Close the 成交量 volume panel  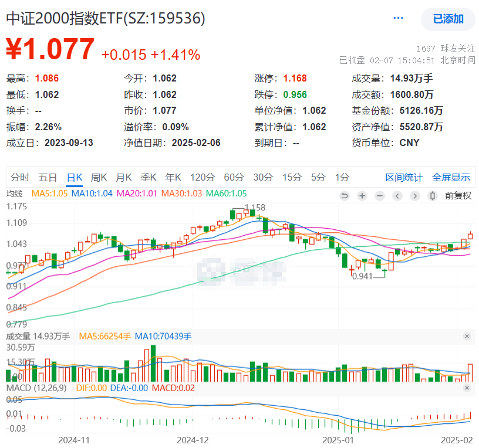click(x=467, y=337)
